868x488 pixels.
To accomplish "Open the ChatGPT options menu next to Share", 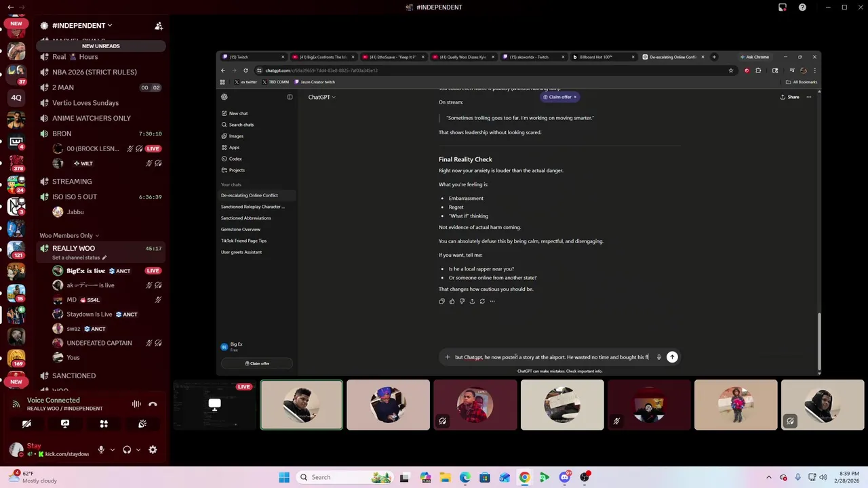I will click(808, 97).
